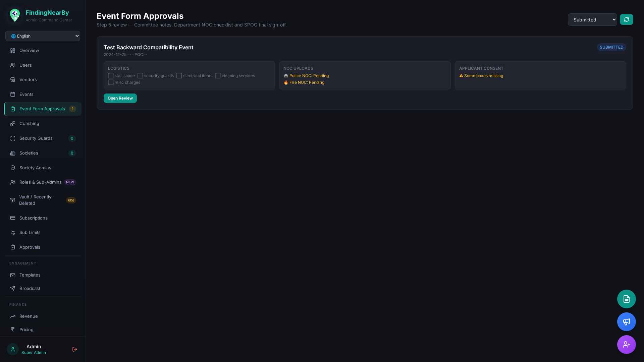Enable the electrical items checkbox

click(x=179, y=76)
